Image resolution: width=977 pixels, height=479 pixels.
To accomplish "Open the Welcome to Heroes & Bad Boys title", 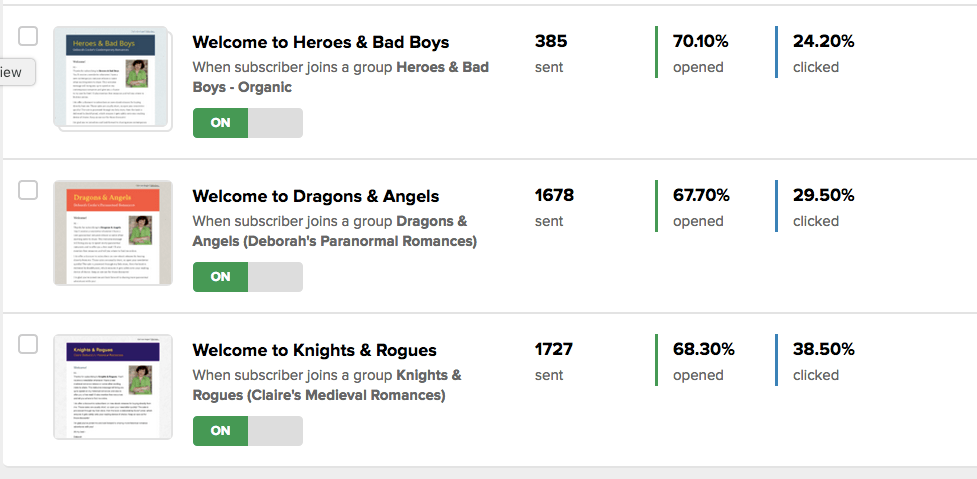I will [320, 42].
